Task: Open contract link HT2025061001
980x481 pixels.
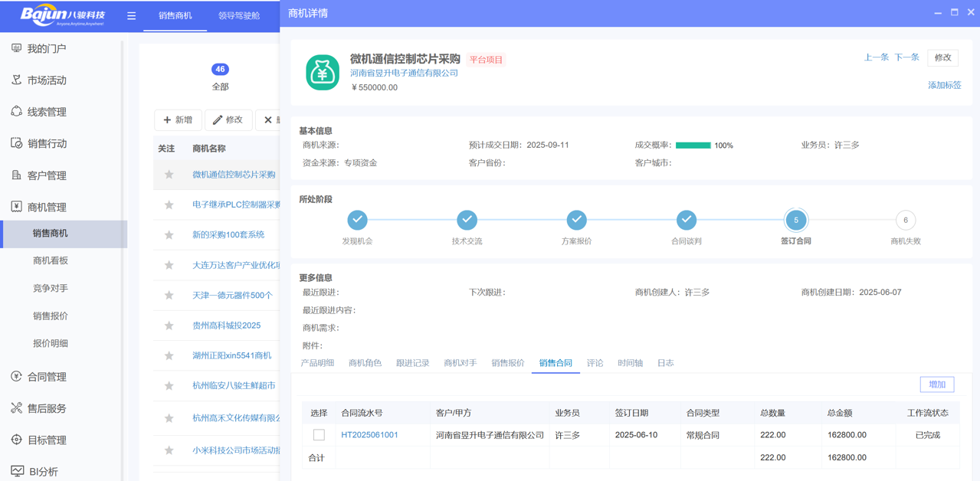Action: [369, 435]
